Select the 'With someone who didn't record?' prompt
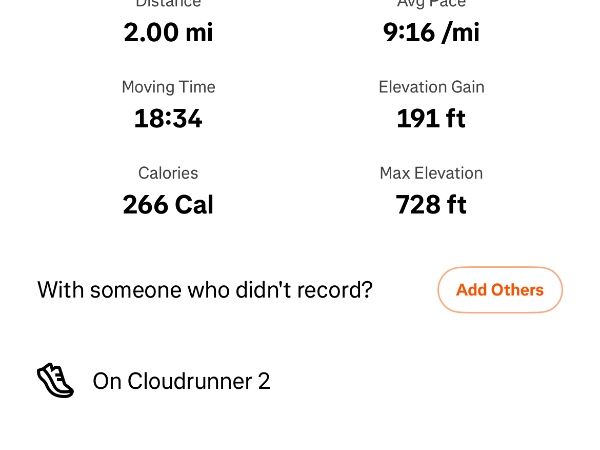The image size is (600, 450). (x=205, y=290)
